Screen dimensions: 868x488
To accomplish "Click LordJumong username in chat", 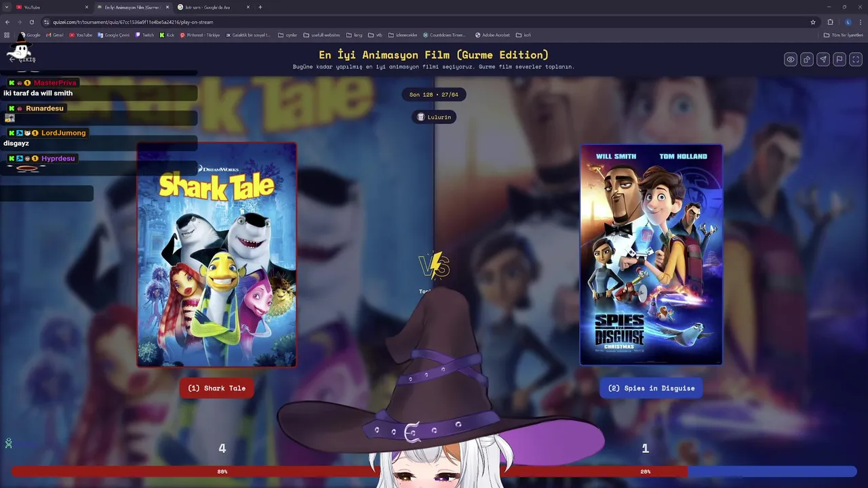I will coord(64,133).
